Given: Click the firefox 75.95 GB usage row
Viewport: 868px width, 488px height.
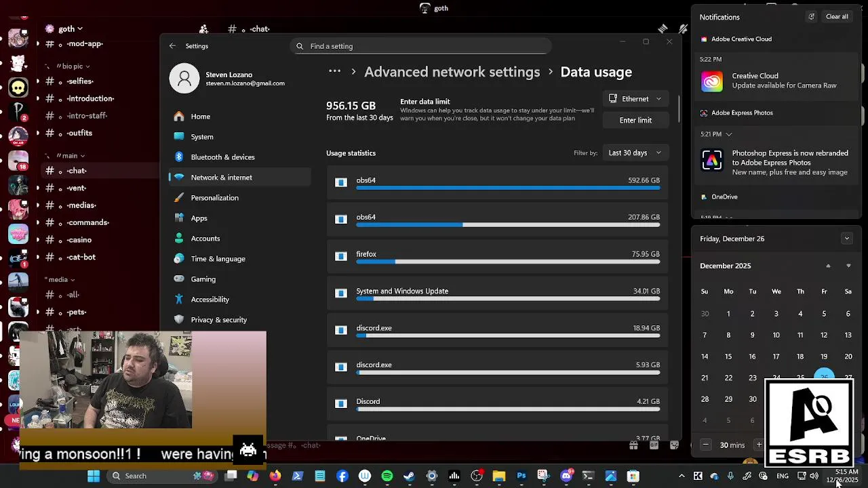Looking at the screenshot, I should 497,256.
